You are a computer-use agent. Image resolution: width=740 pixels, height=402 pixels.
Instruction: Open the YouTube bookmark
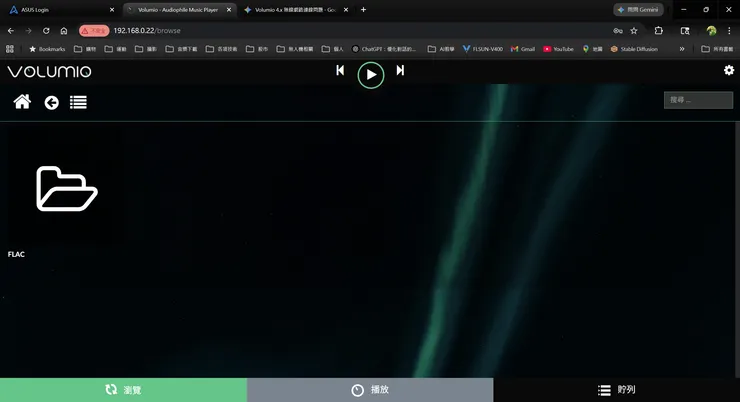point(558,49)
